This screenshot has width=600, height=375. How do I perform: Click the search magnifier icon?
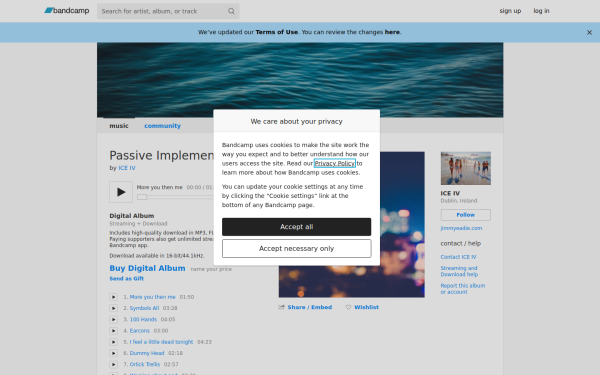231,11
